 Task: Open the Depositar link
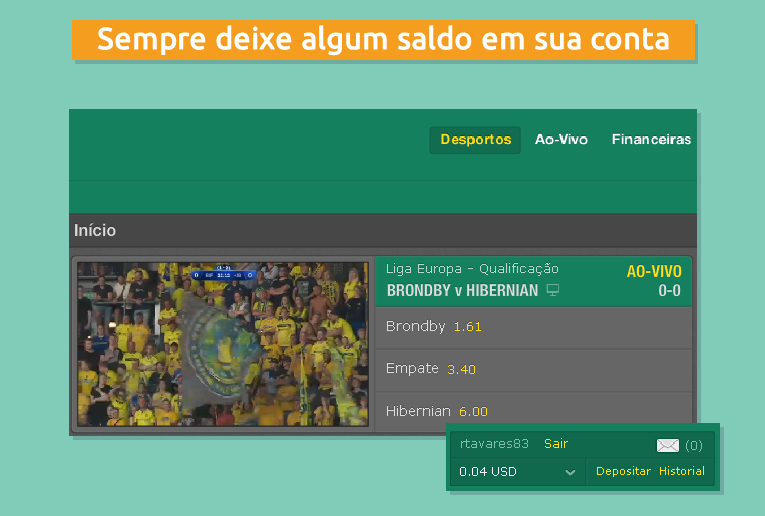click(623, 471)
